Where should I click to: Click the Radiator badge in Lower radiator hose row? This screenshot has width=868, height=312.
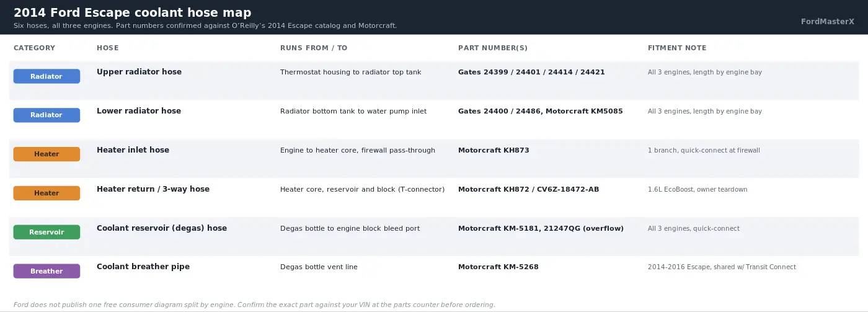pyautogui.click(x=46, y=115)
